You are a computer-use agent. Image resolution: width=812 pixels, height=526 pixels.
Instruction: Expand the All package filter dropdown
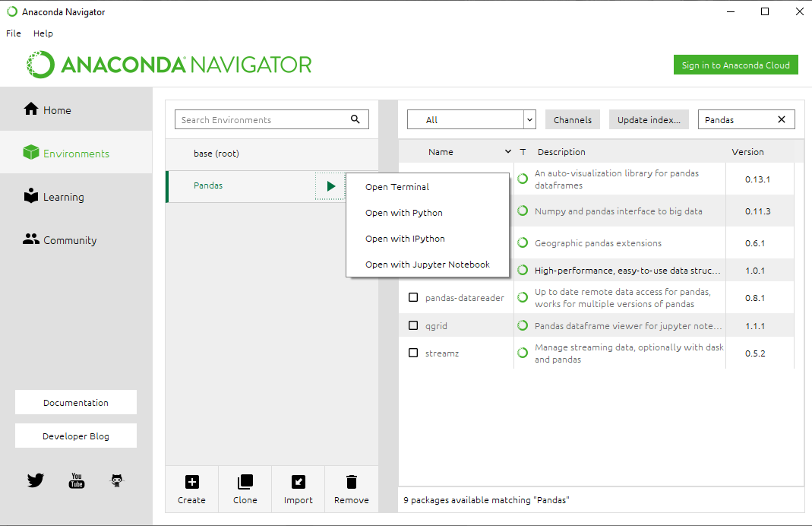529,119
